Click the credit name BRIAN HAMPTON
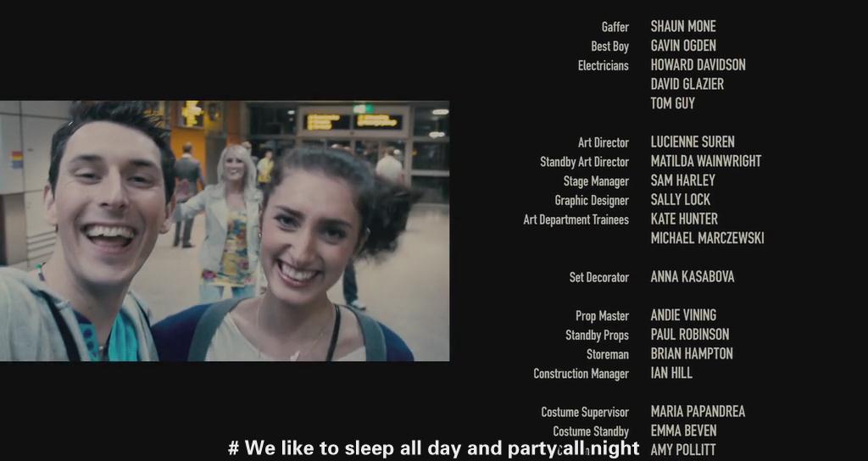This screenshot has height=461, width=868. [691, 354]
